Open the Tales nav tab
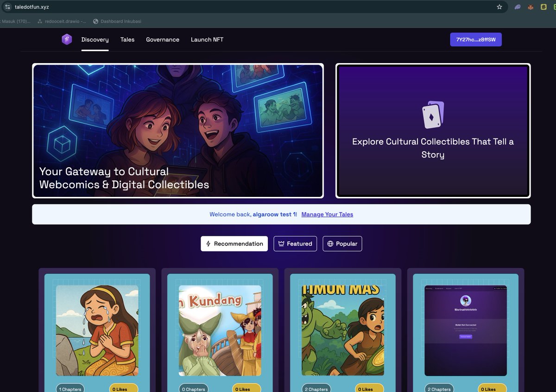 click(127, 39)
